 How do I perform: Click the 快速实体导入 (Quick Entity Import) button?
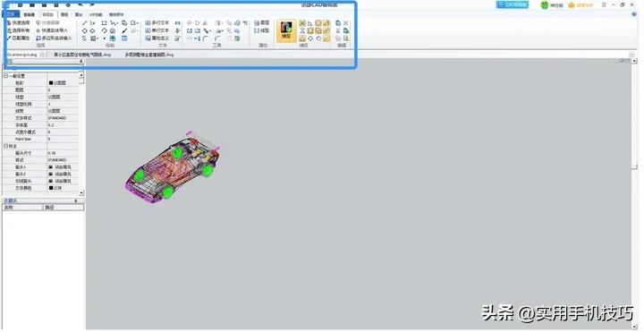click(52, 30)
